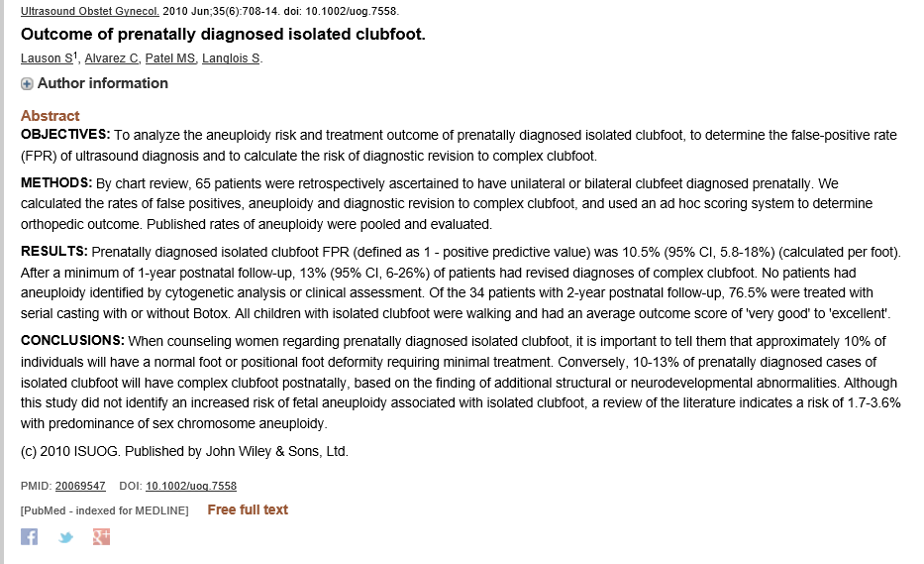The width and height of the screenshot is (924, 564).
Task: Share the article on Facebook
Action: click(x=30, y=536)
